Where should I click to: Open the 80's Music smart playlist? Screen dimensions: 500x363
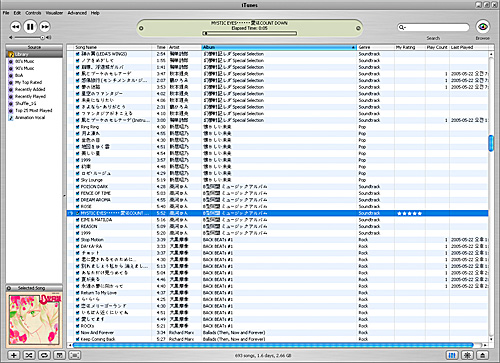(x=24, y=61)
